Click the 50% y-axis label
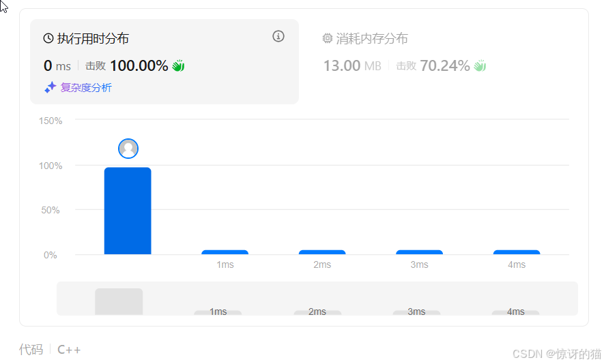The image size is (604, 364). pyautogui.click(x=51, y=210)
